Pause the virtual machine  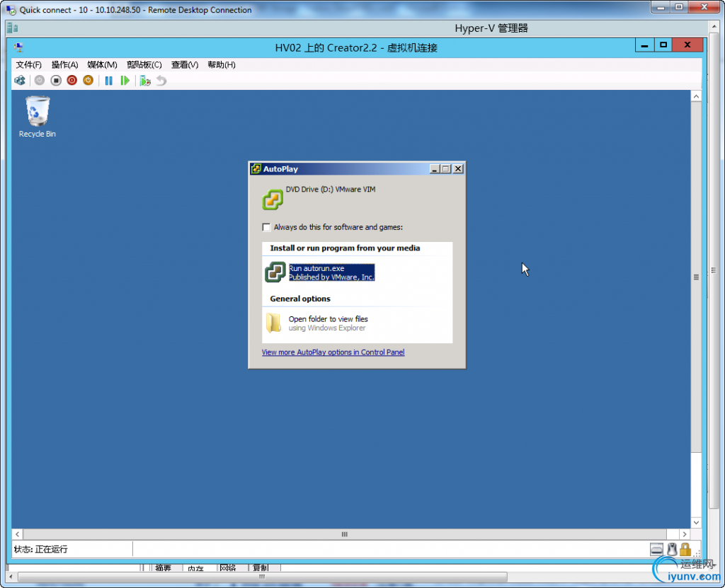pos(108,81)
